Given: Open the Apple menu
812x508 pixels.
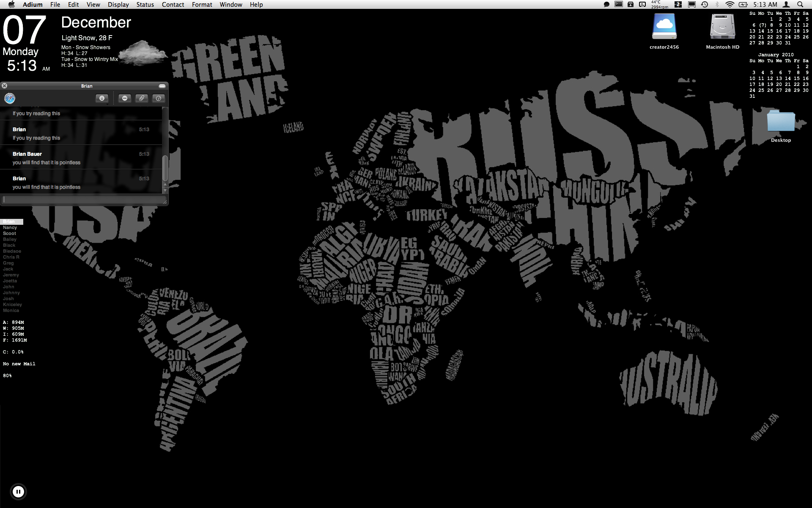Looking at the screenshot, I should click(x=11, y=4).
